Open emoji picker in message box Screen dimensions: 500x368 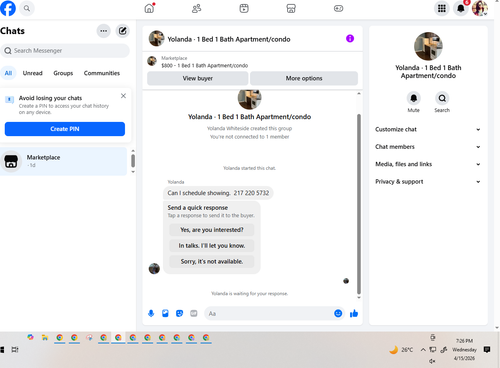point(338,313)
